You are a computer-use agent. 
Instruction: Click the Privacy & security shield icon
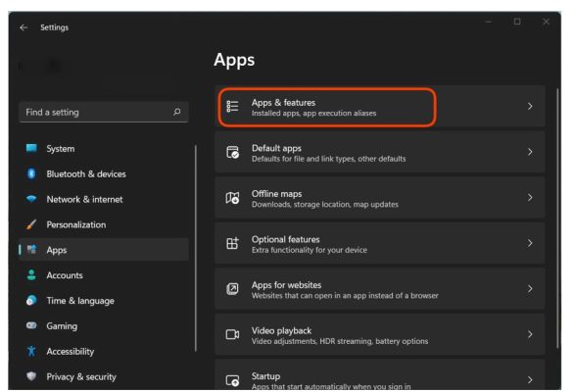[x=31, y=376]
